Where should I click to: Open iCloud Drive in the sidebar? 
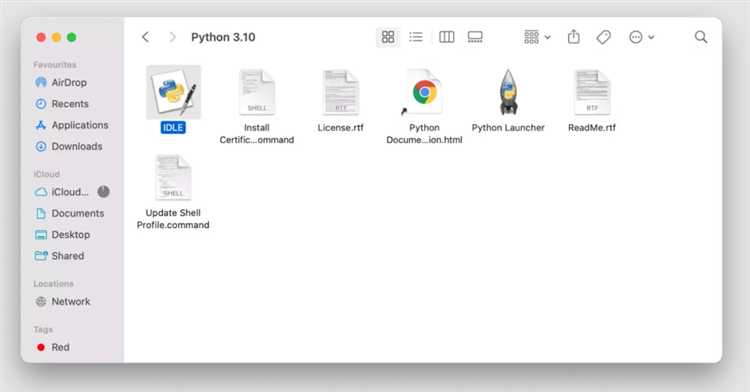point(62,192)
